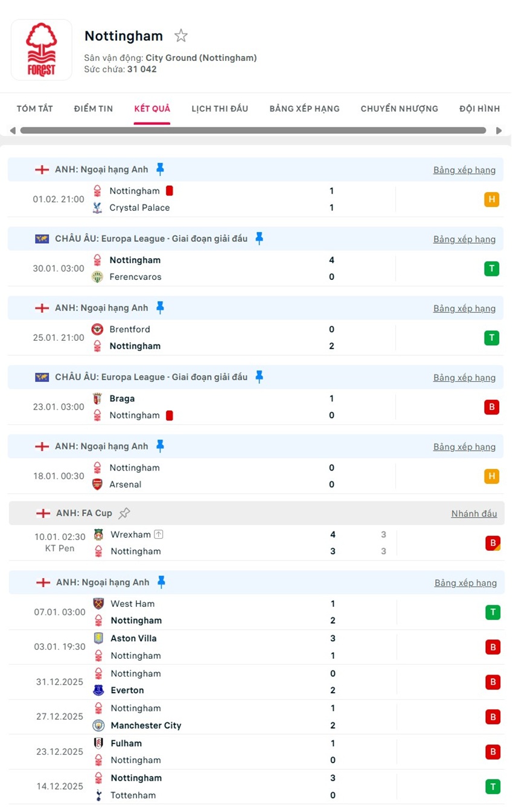Screen dimensions: 513x812
Task: Click the EU flag beside Europa League
Action: pos(42,238)
